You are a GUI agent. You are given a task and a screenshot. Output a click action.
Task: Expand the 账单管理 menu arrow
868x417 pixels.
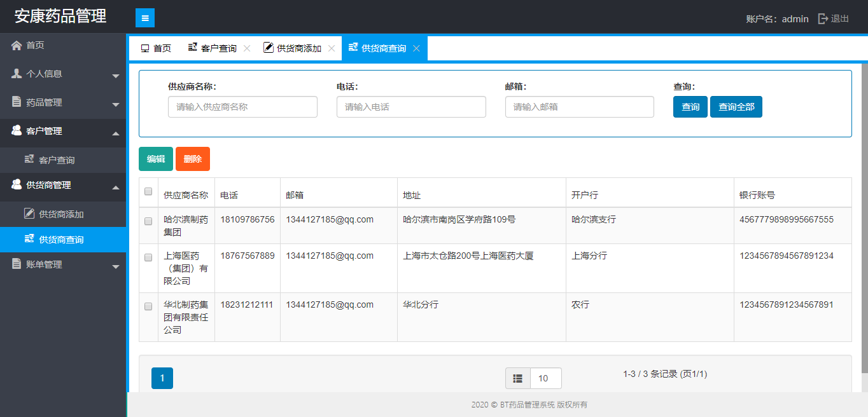116,267
